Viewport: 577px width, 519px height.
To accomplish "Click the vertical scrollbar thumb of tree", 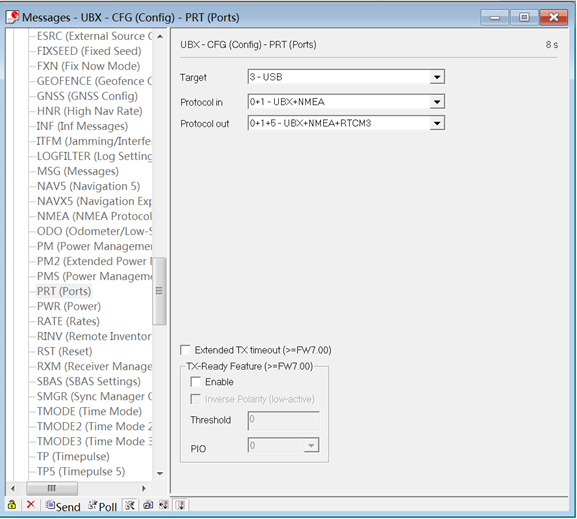I will (159, 291).
